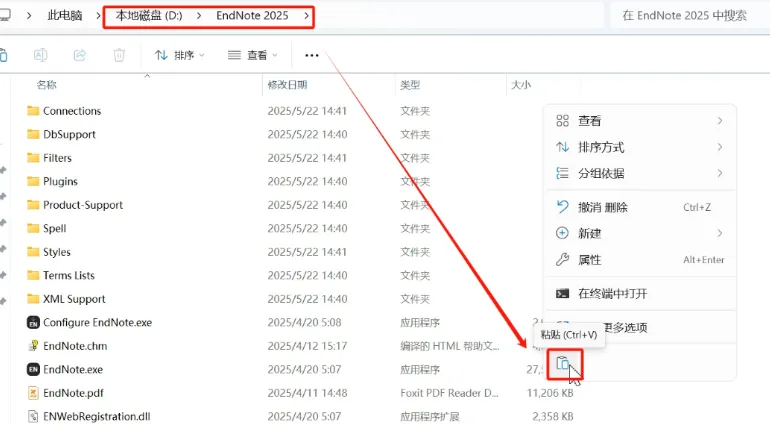This screenshot has height=424, width=770.
Task: Expand the 分组依据 submenu arrow
Action: point(719,173)
